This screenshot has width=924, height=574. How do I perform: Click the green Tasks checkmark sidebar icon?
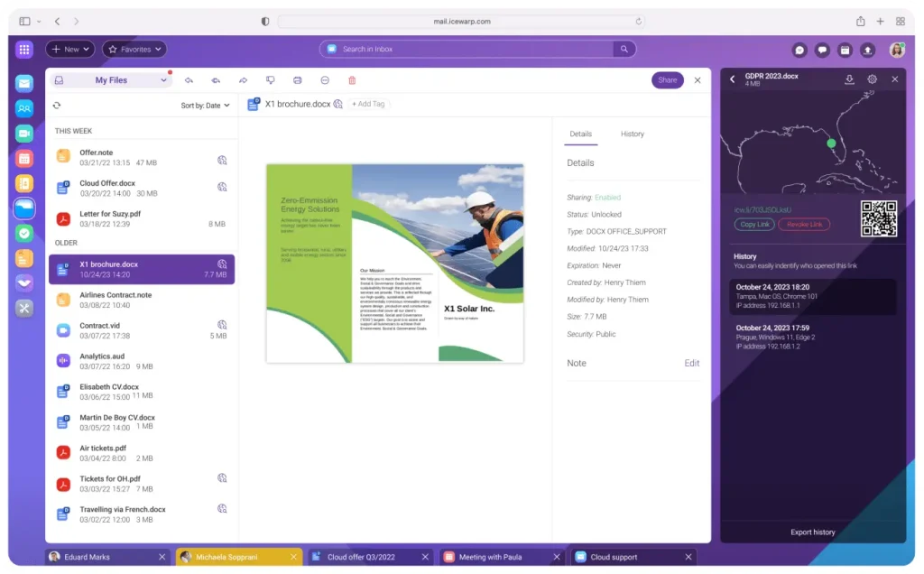click(x=24, y=233)
